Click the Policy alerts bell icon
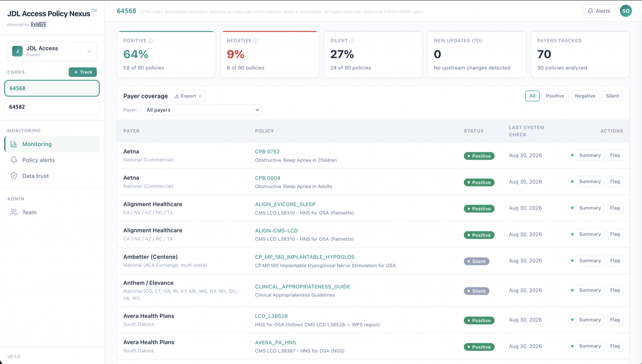This screenshot has width=642, height=364. (14, 160)
